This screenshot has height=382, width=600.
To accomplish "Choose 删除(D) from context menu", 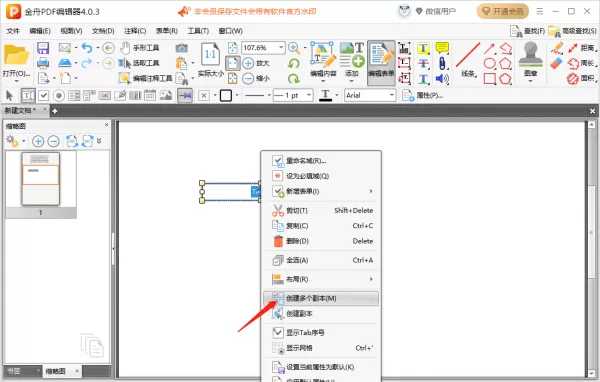I will click(321, 241).
